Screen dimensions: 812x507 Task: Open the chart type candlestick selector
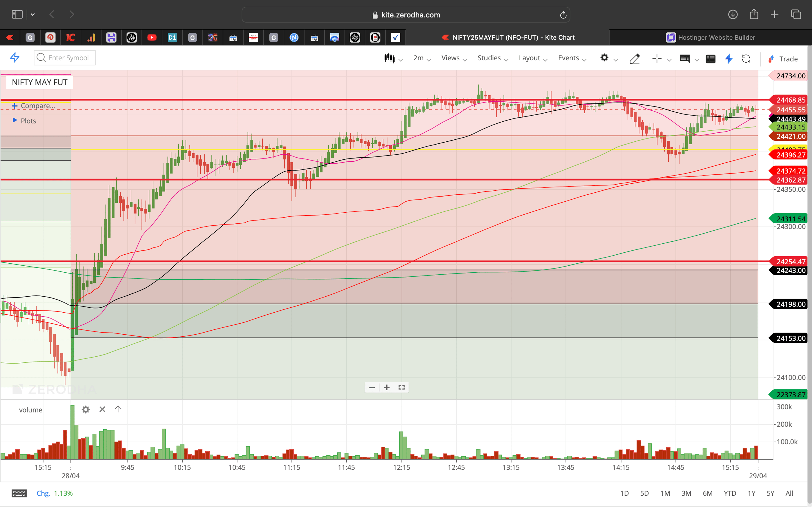[x=390, y=58]
